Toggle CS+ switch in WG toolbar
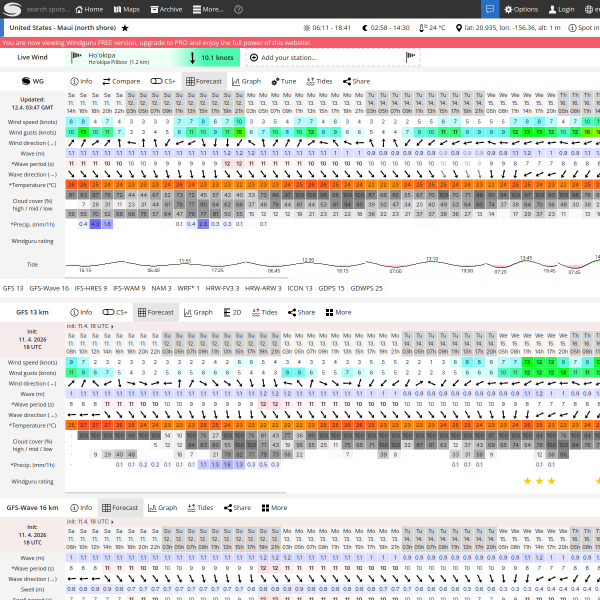 pos(164,81)
